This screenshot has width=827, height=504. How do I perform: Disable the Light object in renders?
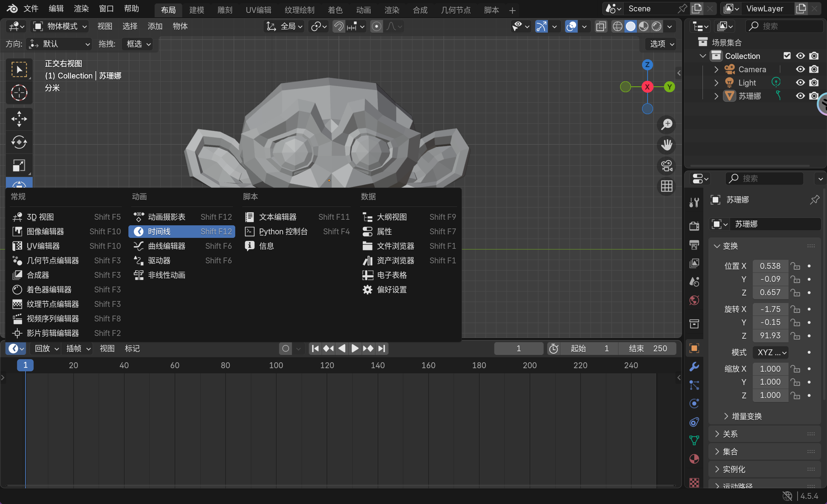point(814,82)
